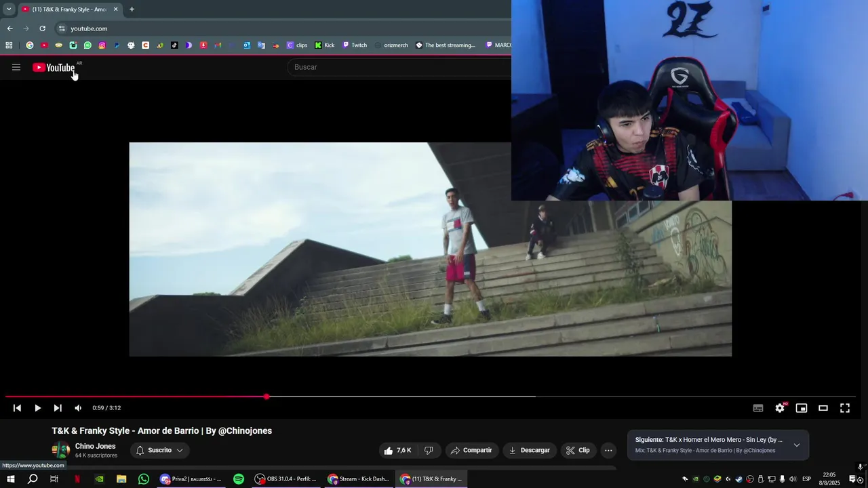Toggle subtitles on the player
The height and width of the screenshot is (488, 868).
point(758,408)
